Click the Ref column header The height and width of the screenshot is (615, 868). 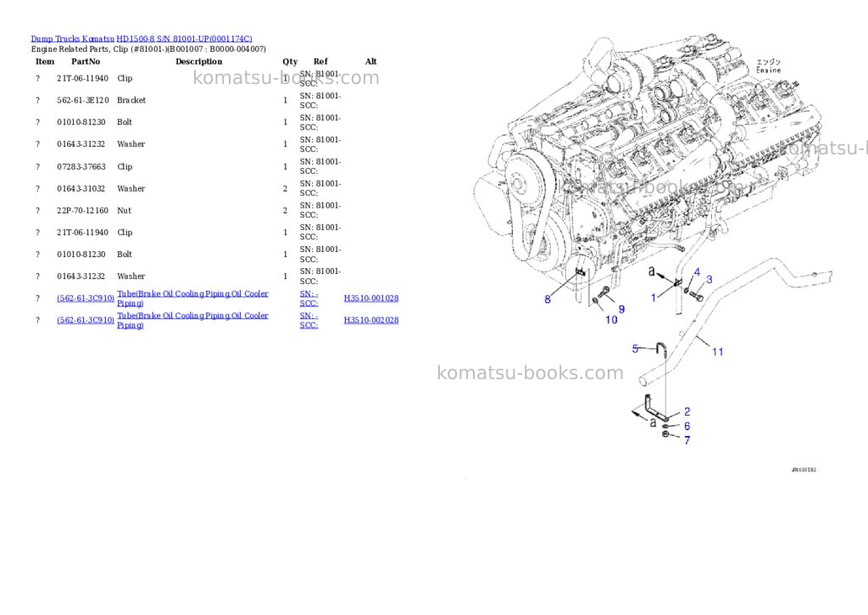pos(320,61)
